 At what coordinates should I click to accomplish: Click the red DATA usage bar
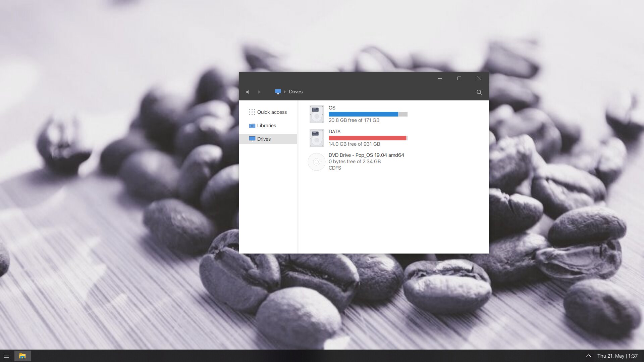368,138
